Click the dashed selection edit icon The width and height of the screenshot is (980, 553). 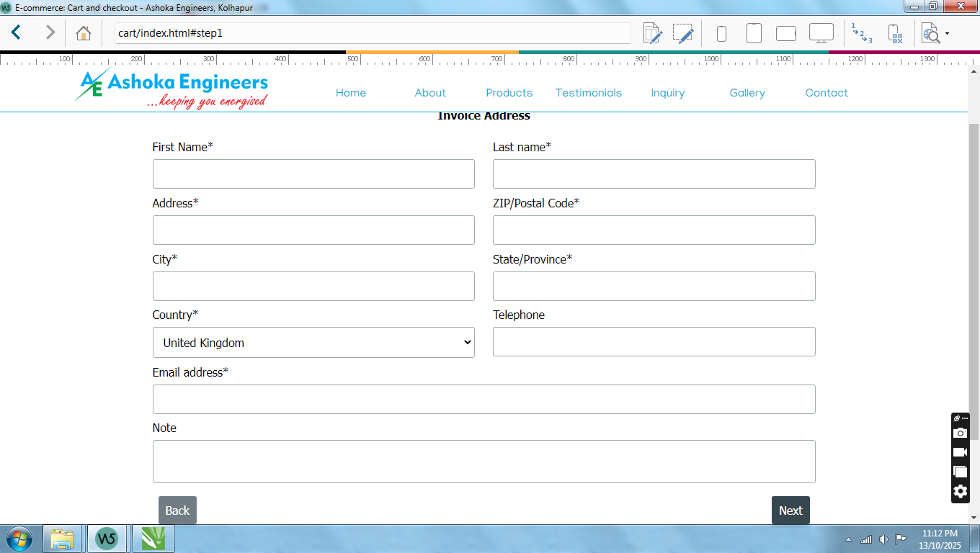pyautogui.click(x=682, y=33)
